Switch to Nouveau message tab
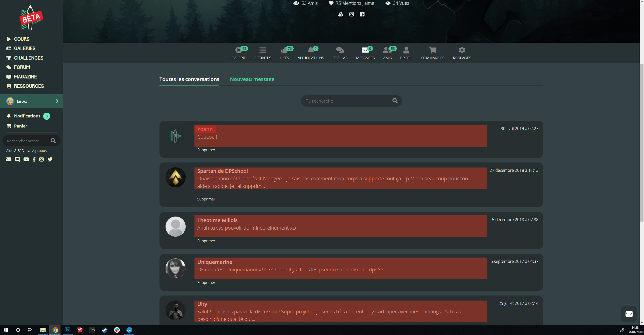This screenshot has width=644, height=335. tap(252, 79)
